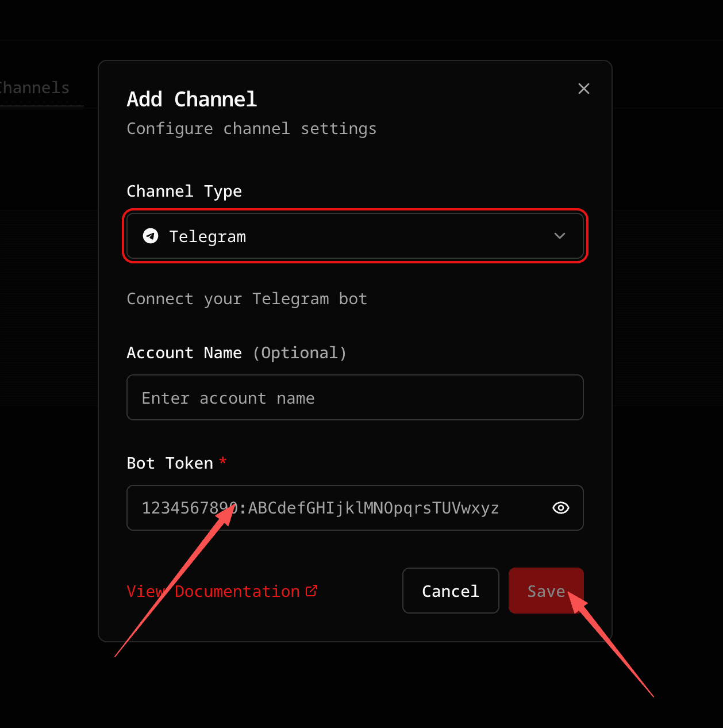Image resolution: width=723 pixels, height=728 pixels.
Task: Click 'Configure channel settings' subtitle
Action: [251, 129]
